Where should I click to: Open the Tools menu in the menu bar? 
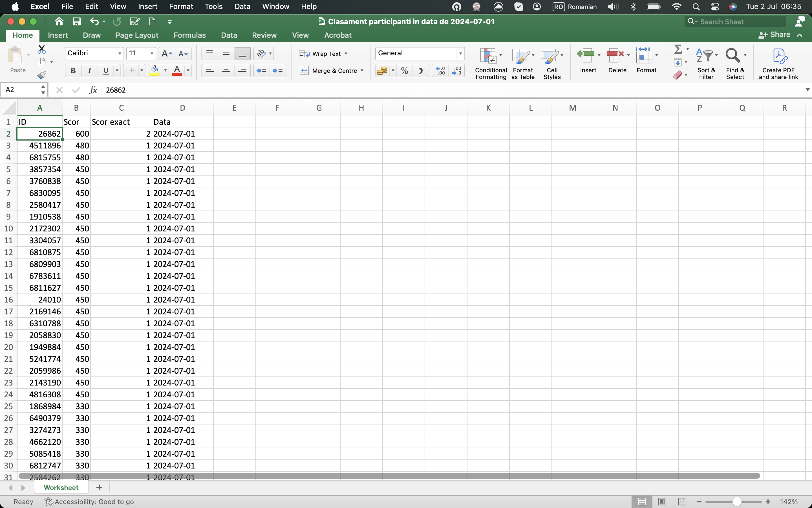pyautogui.click(x=214, y=6)
